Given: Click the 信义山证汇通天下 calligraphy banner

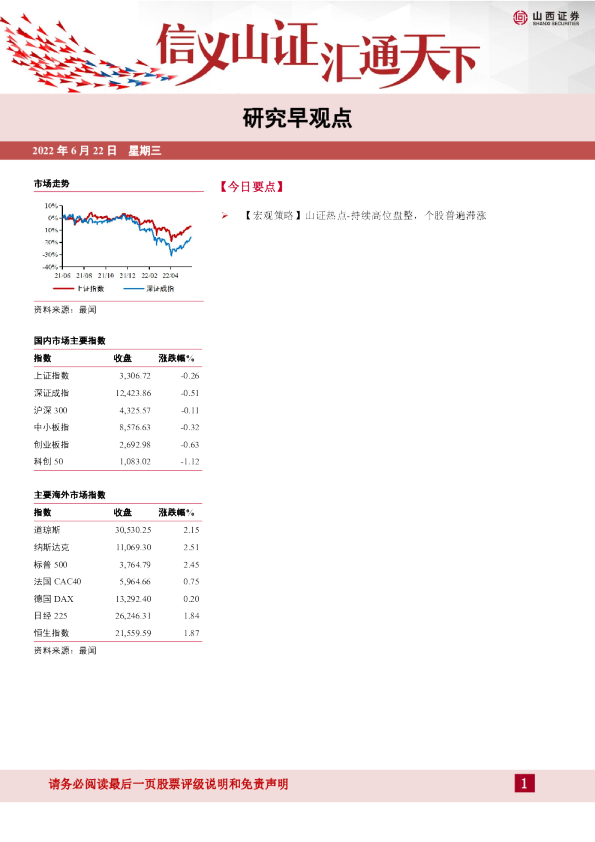Looking at the screenshot, I should click(x=318, y=54).
